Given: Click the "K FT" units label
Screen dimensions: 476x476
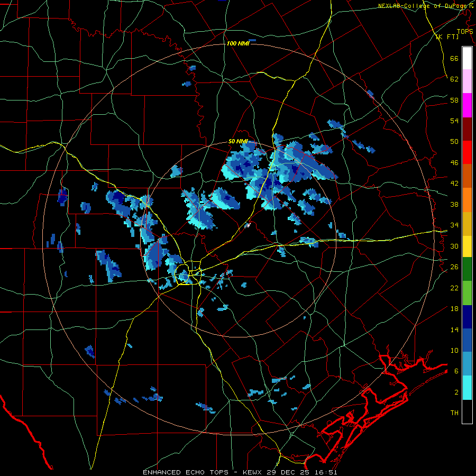Looking at the screenshot, I should [447, 36].
